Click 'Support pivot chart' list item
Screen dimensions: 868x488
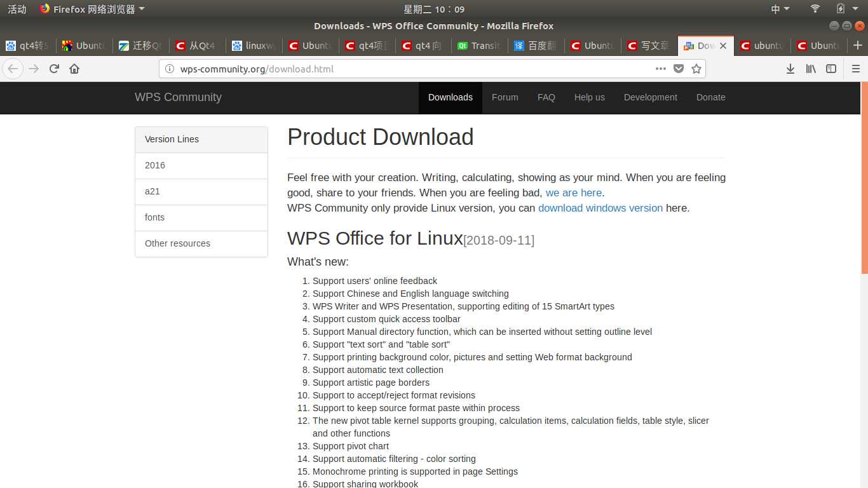coord(351,446)
